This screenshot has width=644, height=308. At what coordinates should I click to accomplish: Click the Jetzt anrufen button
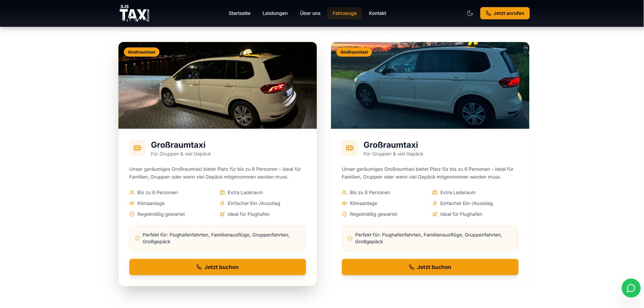tap(505, 13)
